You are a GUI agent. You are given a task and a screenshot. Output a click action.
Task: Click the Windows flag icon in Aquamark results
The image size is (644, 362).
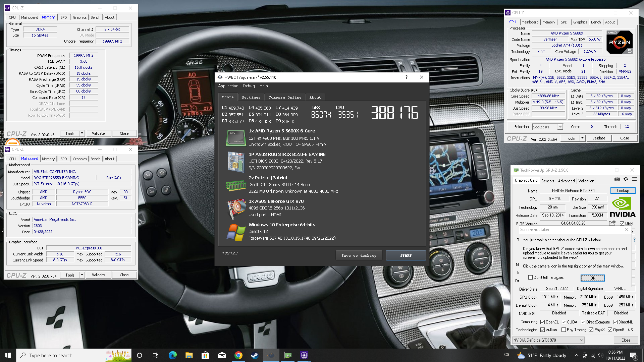(x=236, y=232)
